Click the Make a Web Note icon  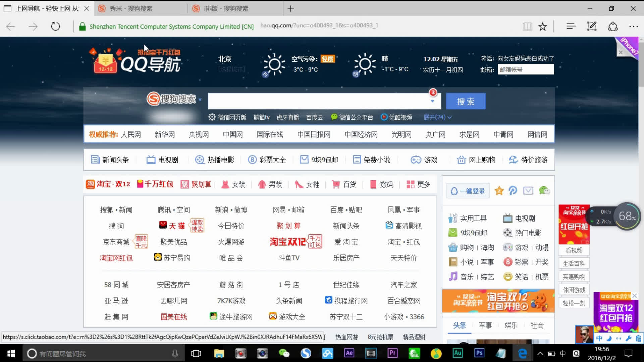click(x=592, y=26)
